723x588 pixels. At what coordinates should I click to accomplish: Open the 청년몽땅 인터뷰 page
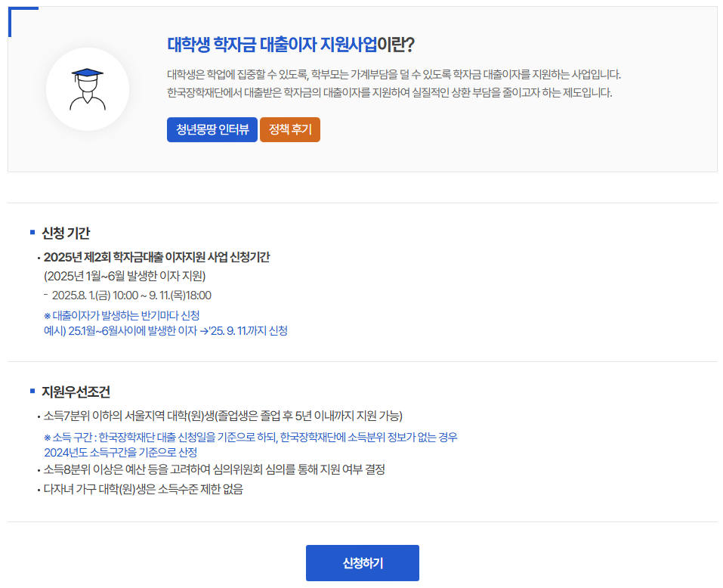tap(212, 129)
